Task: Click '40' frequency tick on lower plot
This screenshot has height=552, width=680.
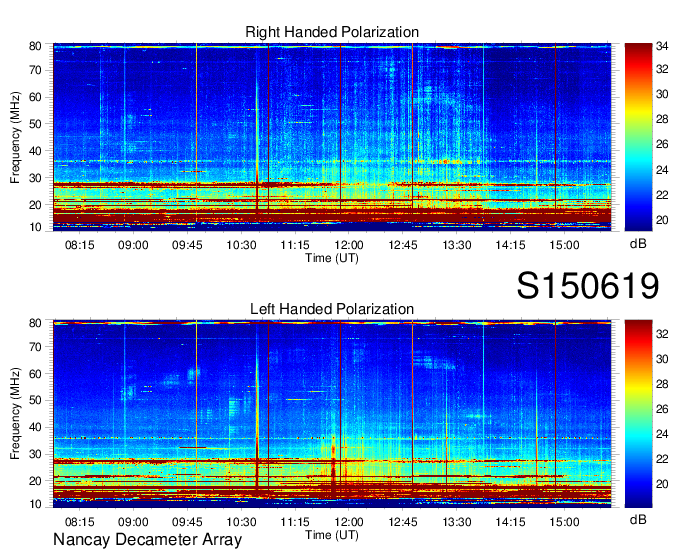Action: [x=35, y=428]
